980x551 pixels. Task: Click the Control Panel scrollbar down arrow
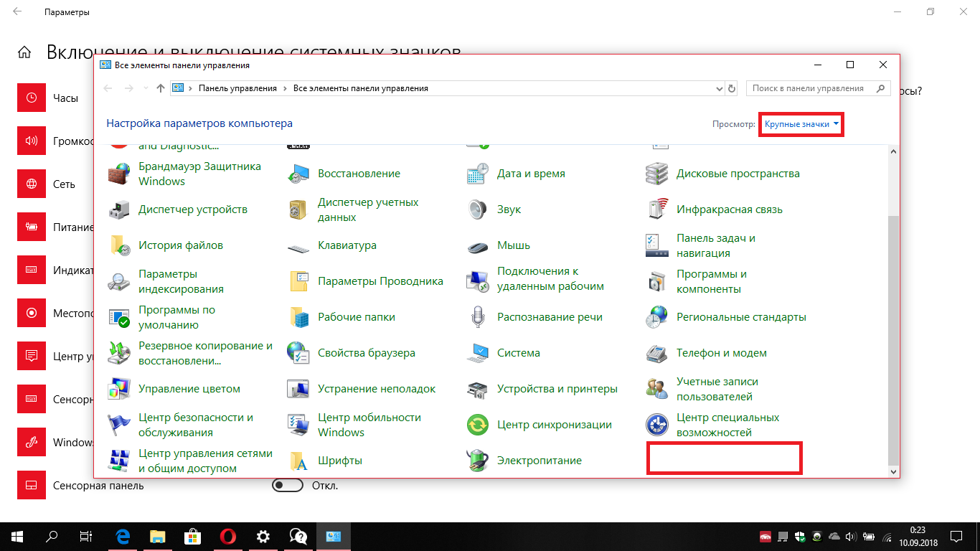(893, 471)
